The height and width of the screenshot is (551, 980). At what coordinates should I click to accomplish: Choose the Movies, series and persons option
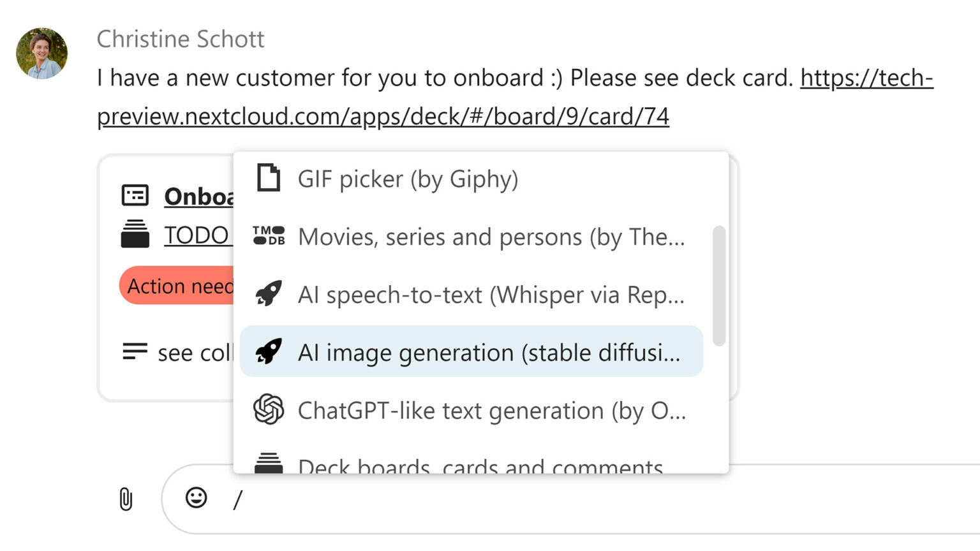[x=491, y=236]
